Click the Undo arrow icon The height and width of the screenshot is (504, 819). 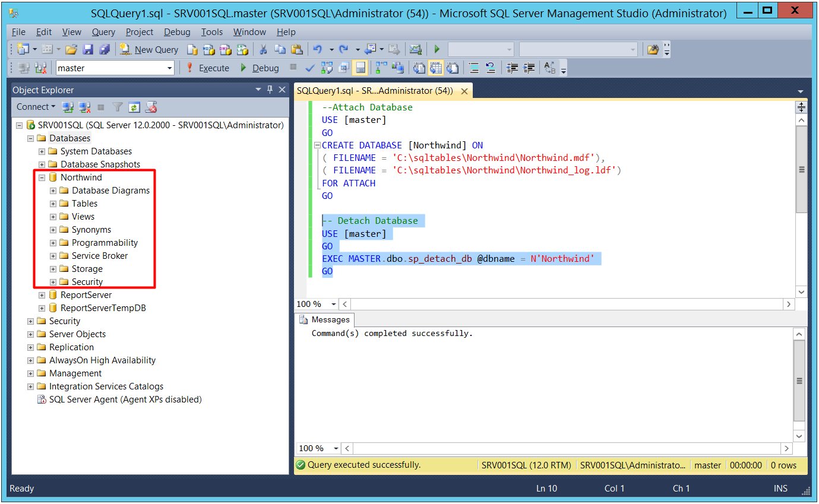(x=317, y=50)
